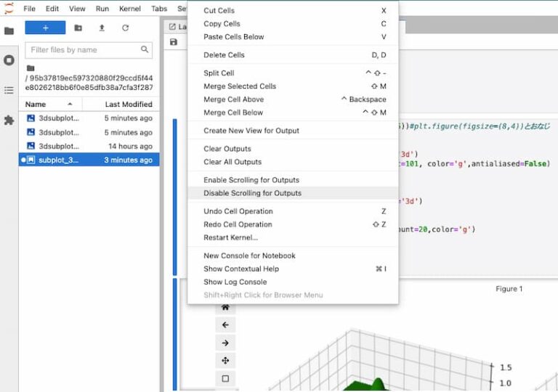This screenshot has height=392, width=558.
Task: Sort files by Last Modified column
Action: point(128,105)
